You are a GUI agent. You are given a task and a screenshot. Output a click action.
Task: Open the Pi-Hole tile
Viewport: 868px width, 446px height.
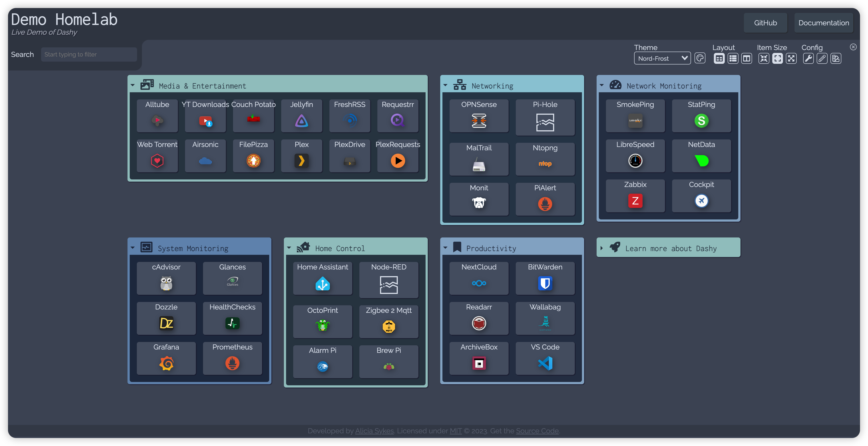[545, 117]
